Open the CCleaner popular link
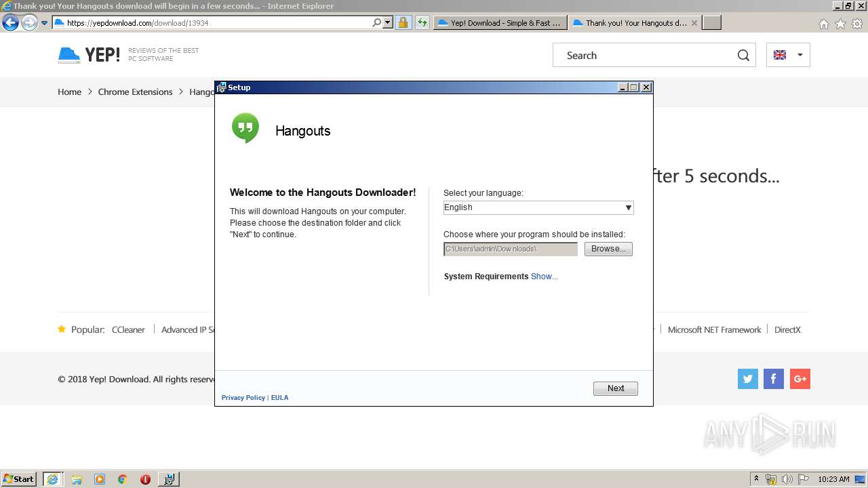868x488 pixels. (x=128, y=330)
